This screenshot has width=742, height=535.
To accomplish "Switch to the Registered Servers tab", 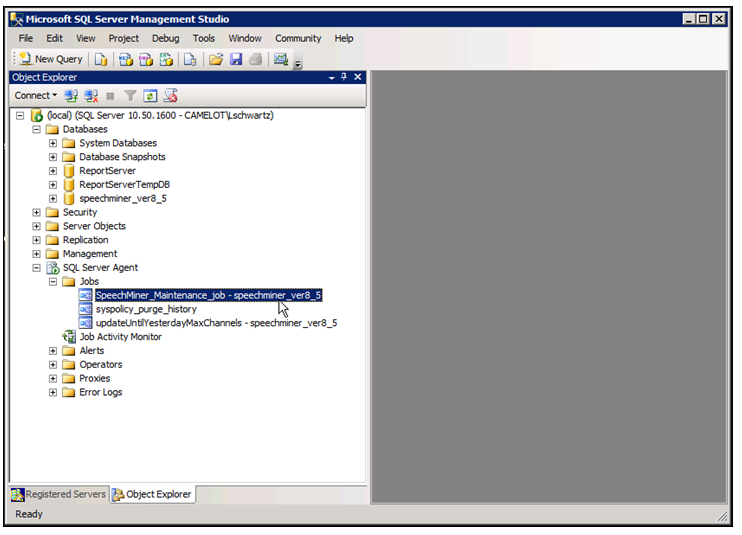I will [59, 494].
